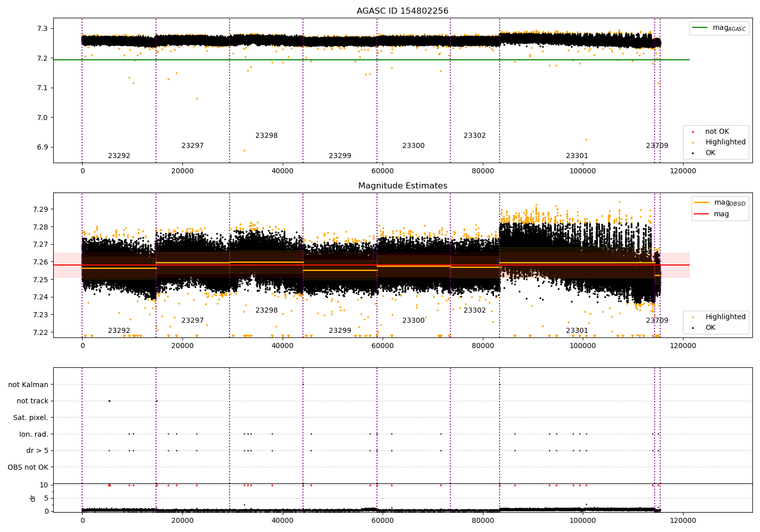The height and width of the screenshot is (532, 760).
Task: Click the 120000 x-axis tick of bottom plot
Action: pos(683,520)
